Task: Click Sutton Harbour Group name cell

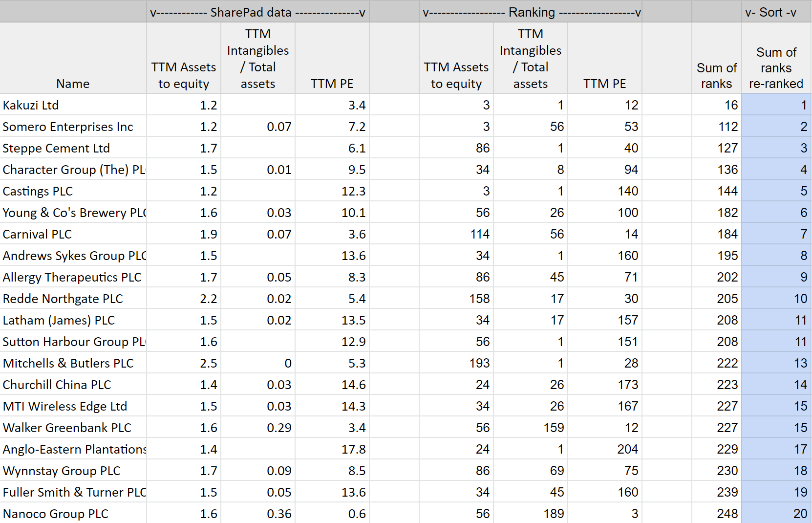Action: tap(73, 341)
